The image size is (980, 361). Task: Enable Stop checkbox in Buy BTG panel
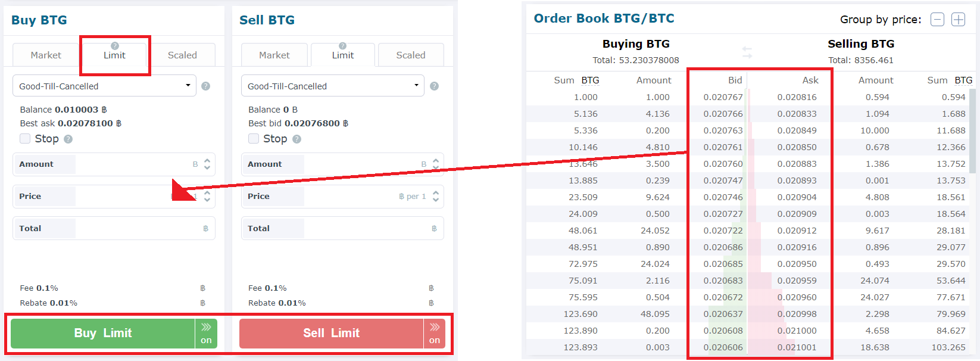25,139
